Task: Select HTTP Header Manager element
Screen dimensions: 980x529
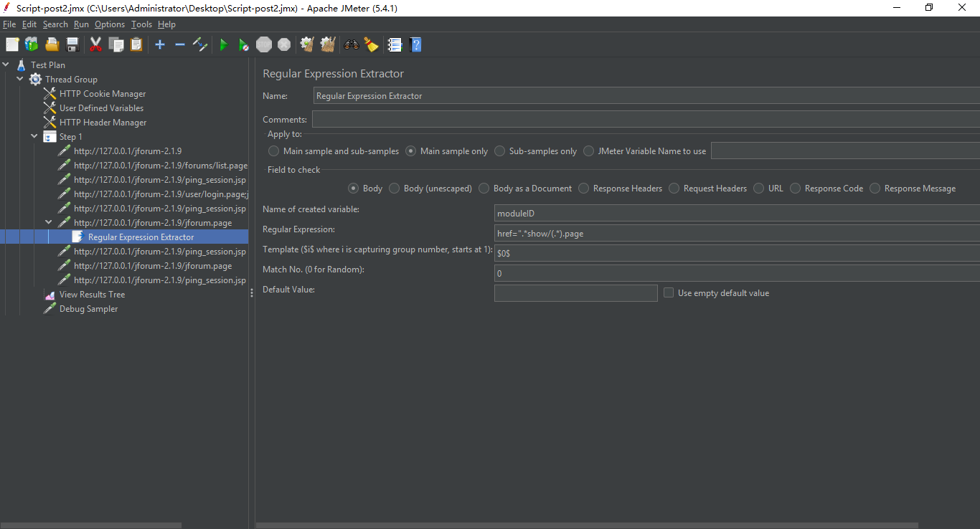Action: 103,123
